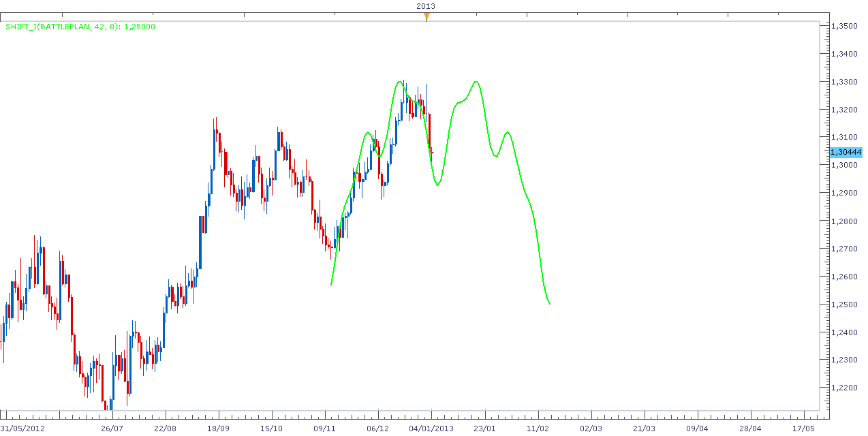Click the 28/04 date label
The width and height of the screenshot is (868, 436).
[750, 429]
